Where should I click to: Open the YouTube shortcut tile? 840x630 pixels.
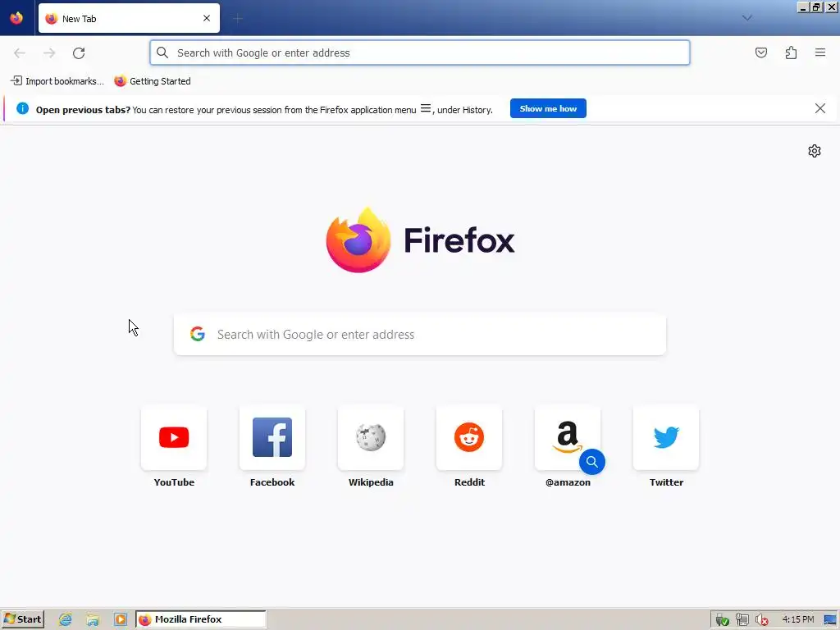174,447
